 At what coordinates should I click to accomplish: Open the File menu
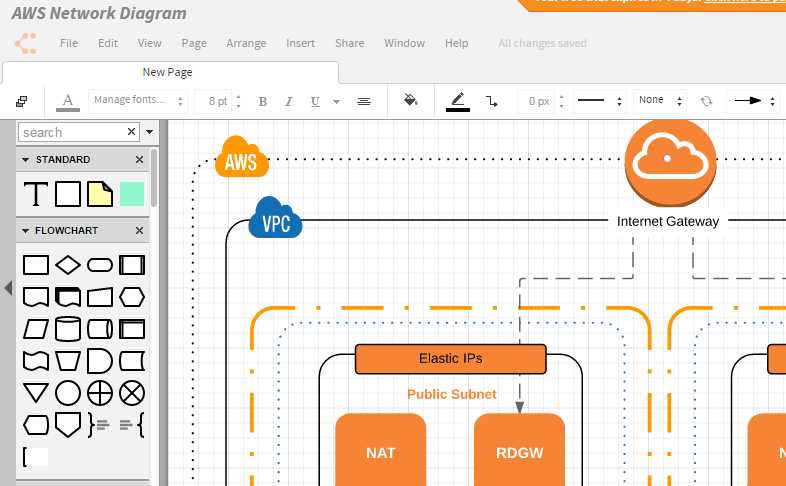[x=69, y=43]
